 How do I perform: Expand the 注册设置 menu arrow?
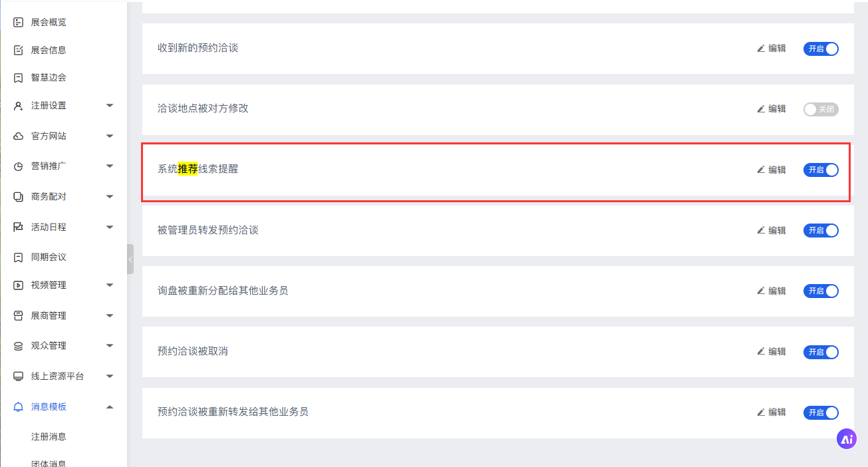tap(110, 106)
